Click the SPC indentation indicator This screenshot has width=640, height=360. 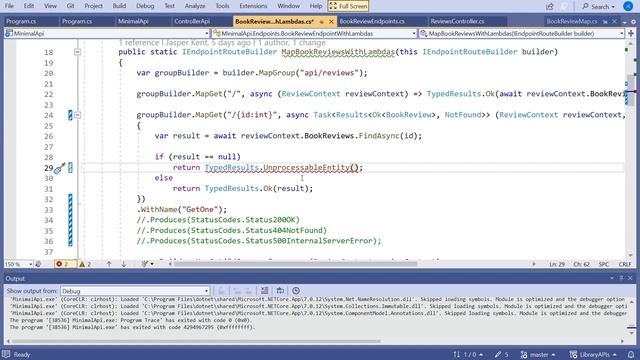click(604, 264)
